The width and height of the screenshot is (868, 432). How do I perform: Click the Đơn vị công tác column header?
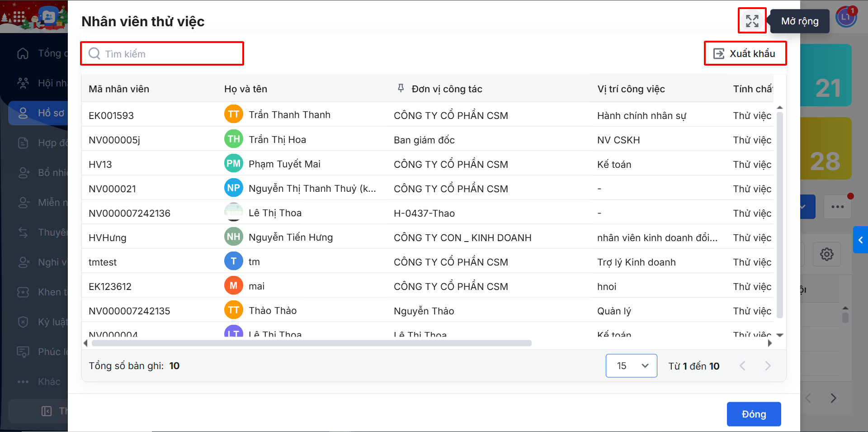[x=447, y=89]
